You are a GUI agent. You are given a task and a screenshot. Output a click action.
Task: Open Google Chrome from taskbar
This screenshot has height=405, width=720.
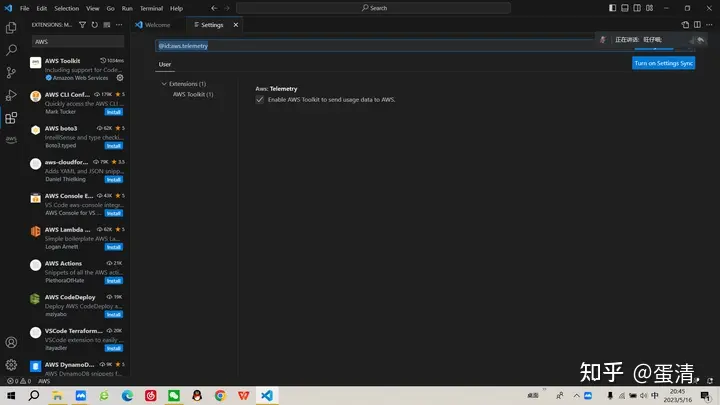click(220, 395)
